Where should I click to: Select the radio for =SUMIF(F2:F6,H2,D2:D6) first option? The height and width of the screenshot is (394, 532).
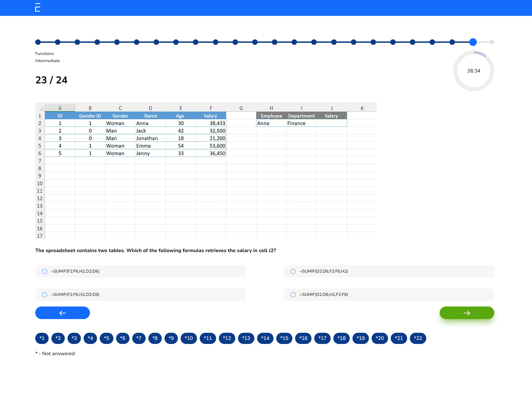click(x=45, y=271)
